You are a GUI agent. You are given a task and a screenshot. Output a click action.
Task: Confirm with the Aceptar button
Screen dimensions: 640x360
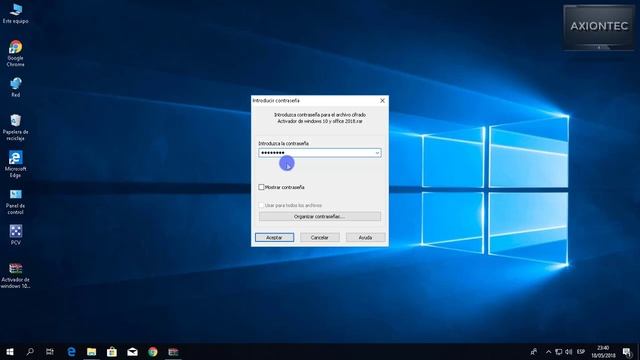tap(274, 237)
